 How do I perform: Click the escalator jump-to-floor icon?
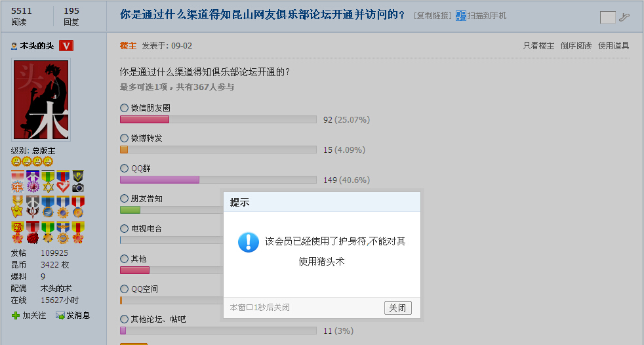coord(624,17)
